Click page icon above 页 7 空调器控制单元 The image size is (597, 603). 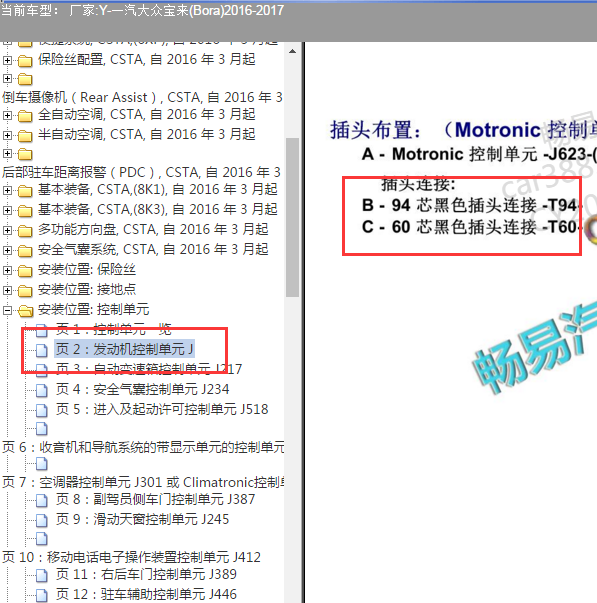click(x=42, y=464)
